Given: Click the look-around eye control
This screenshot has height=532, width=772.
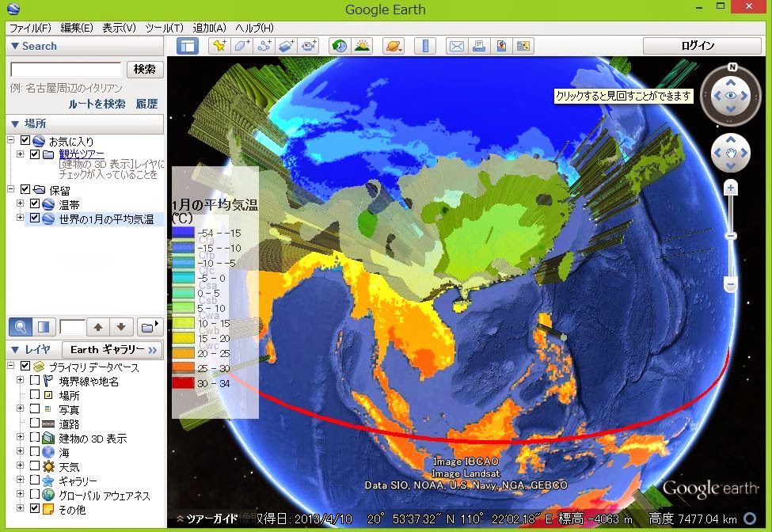Looking at the screenshot, I should pos(731,96).
